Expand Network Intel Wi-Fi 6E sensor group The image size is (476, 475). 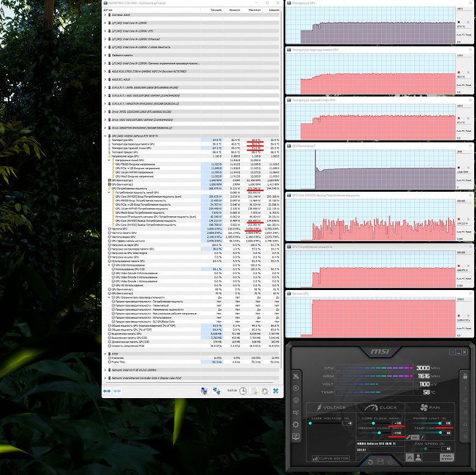105,370
